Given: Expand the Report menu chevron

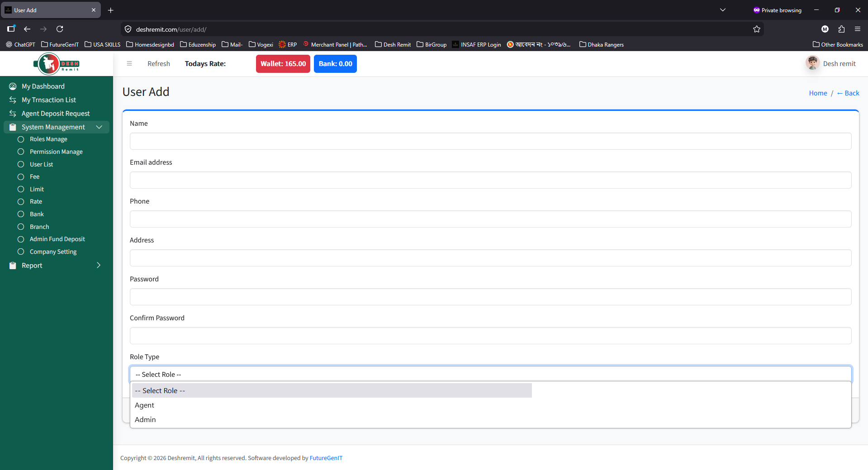Looking at the screenshot, I should pyautogui.click(x=99, y=266).
